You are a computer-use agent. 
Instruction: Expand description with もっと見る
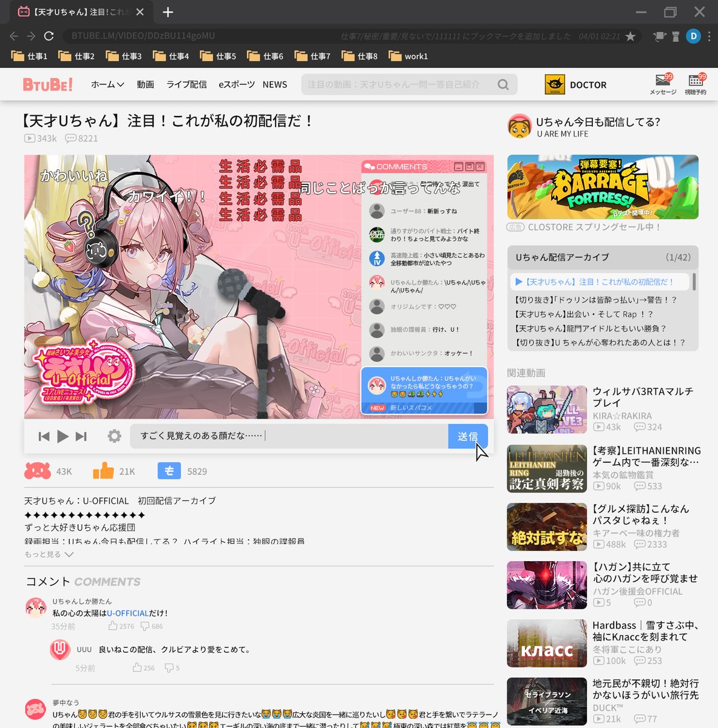pos(49,554)
